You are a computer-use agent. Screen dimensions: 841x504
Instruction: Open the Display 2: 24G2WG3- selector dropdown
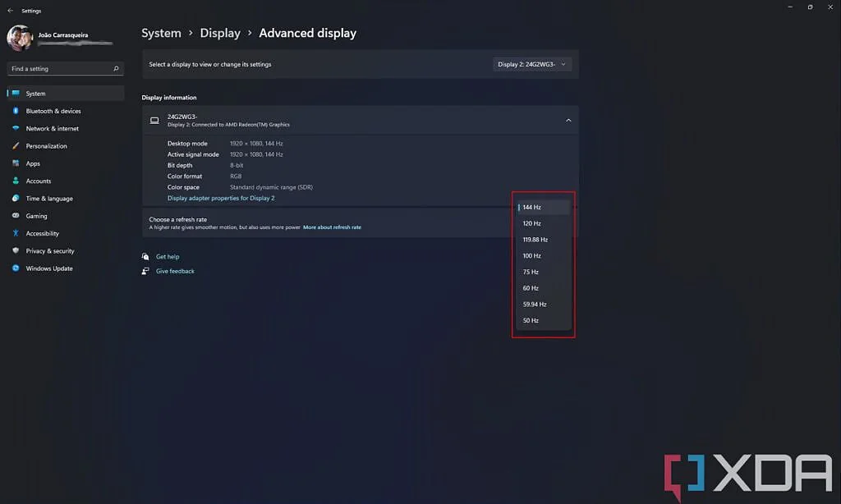tap(532, 64)
